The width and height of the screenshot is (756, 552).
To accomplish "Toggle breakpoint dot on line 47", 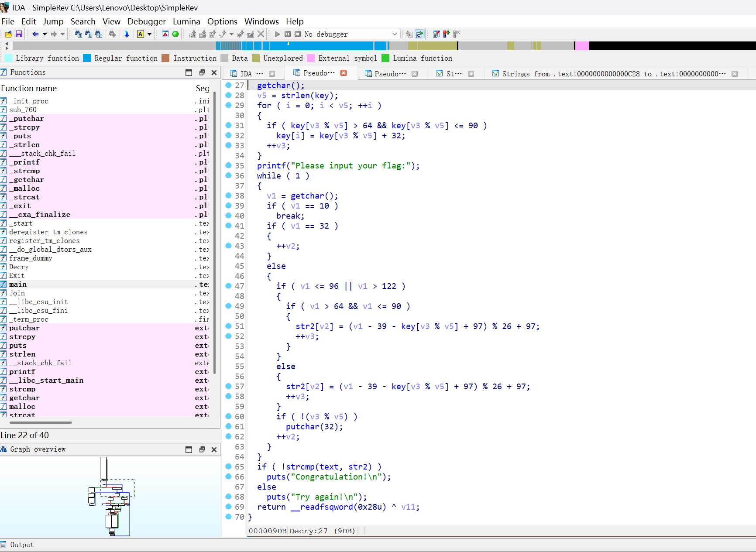I will [x=228, y=286].
